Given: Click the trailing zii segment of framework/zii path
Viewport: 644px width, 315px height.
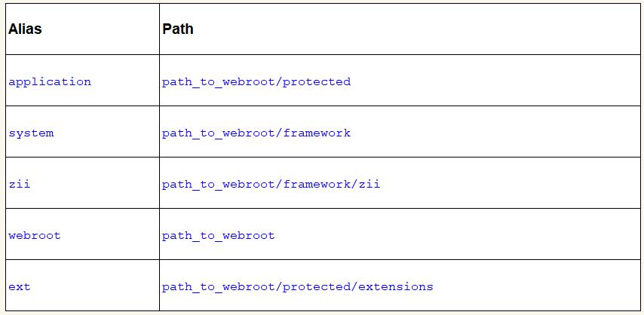Looking at the screenshot, I should click(370, 184).
